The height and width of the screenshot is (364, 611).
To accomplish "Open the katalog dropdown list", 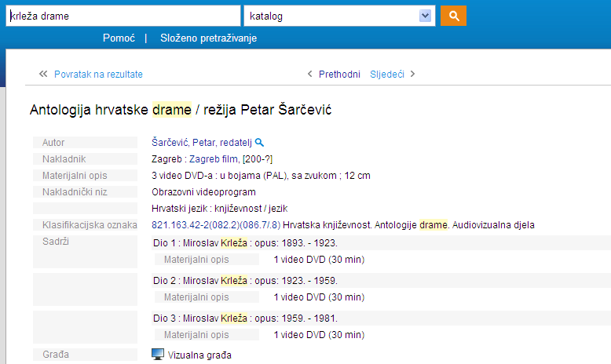I will pyautogui.click(x=338, y=16).
